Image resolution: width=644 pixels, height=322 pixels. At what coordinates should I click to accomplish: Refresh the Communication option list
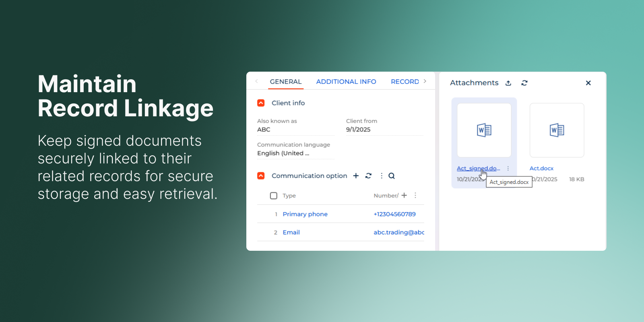(x=368, y=176)
